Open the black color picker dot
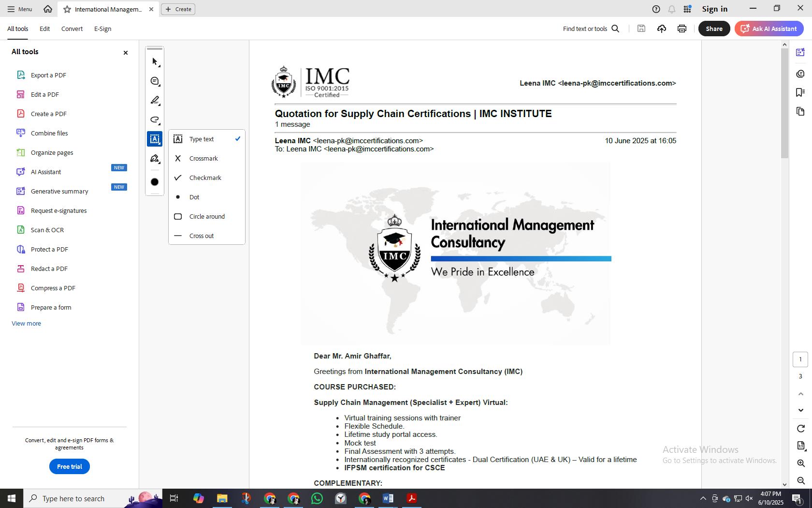The width and height of the screenshot is (812, 508). (155, 182)
